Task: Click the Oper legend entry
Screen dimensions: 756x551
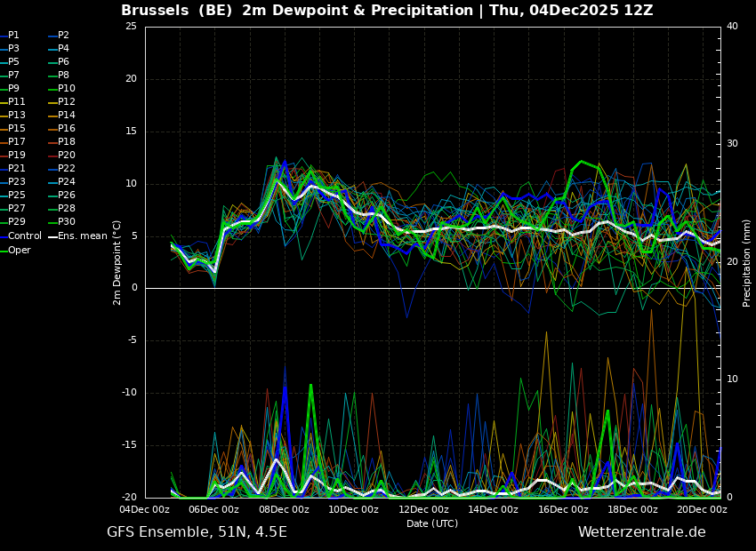Action: (x=19, y=251)
